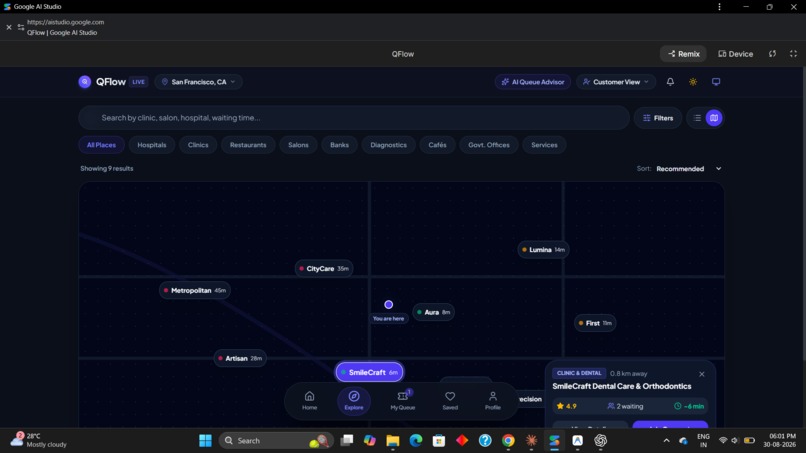Open Copilot from taskbar

pos(370,441)
